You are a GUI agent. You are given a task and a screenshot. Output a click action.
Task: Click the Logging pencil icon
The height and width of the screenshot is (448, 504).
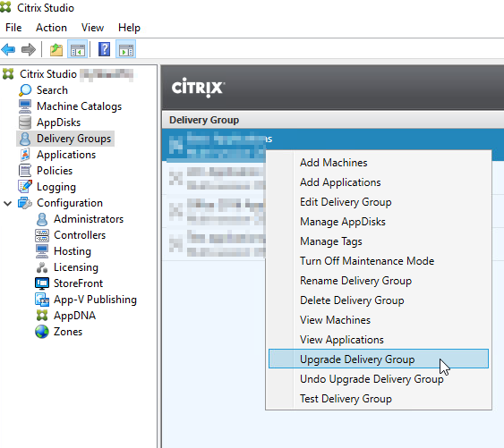coord(25,187)
